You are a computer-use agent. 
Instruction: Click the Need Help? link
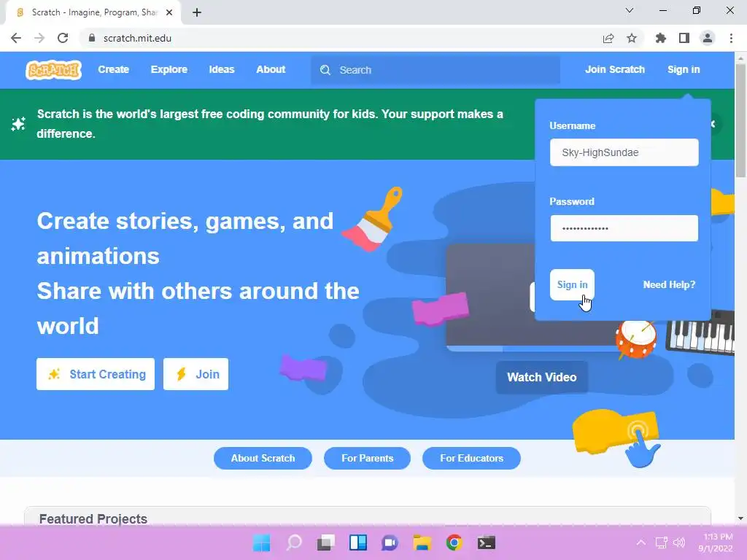[669, 285]
